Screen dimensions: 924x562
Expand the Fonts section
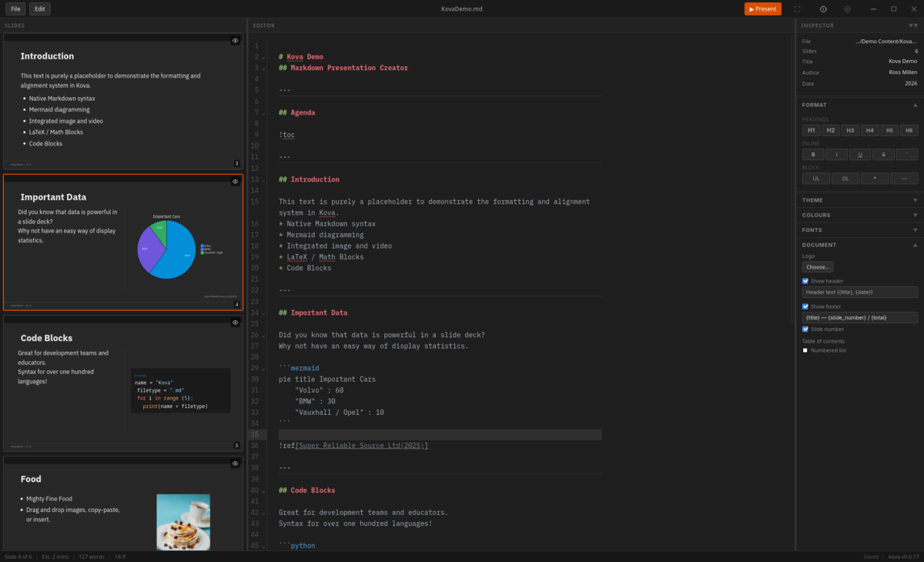click(915, 229)
